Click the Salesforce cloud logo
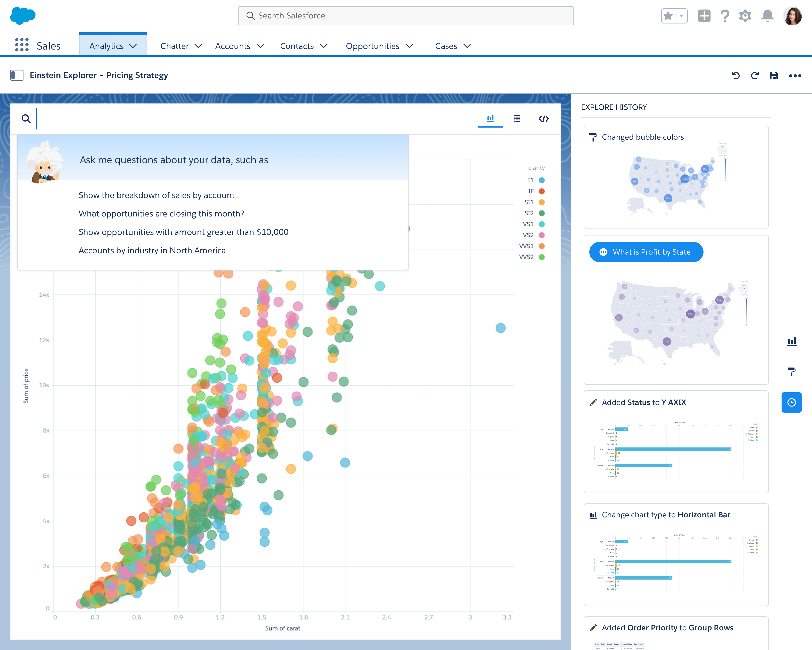 (23, 15)
